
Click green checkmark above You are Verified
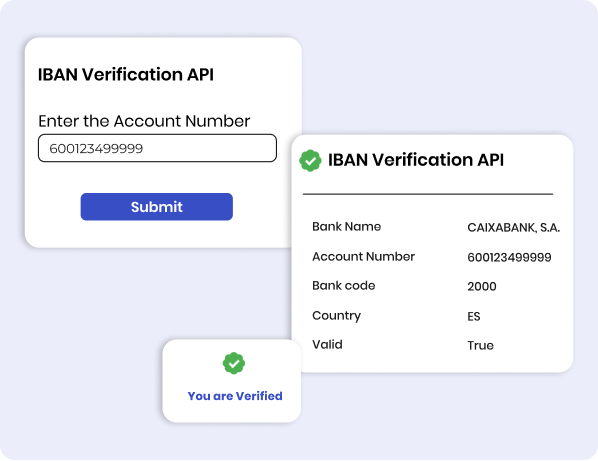(x=234, y=363)
